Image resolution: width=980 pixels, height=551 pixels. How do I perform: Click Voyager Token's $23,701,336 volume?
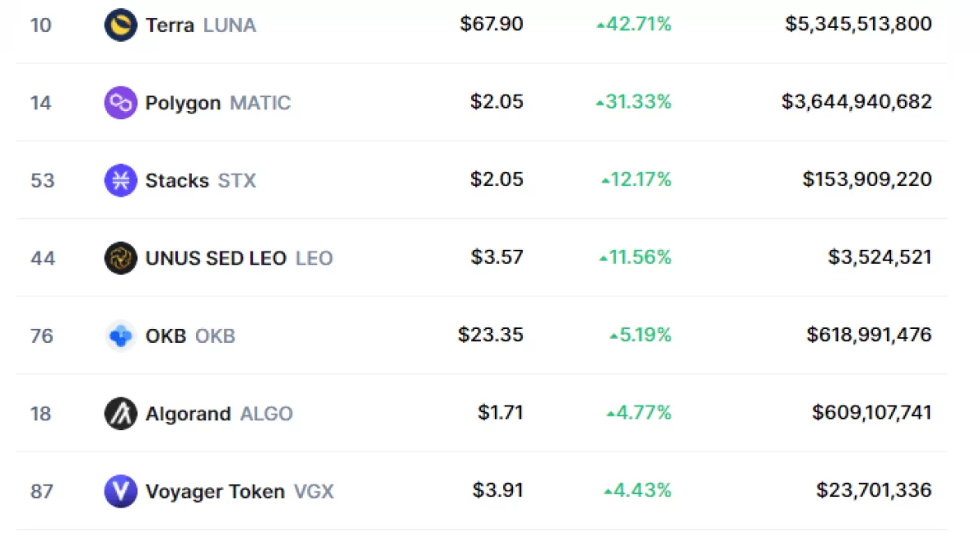coord(874,490)
